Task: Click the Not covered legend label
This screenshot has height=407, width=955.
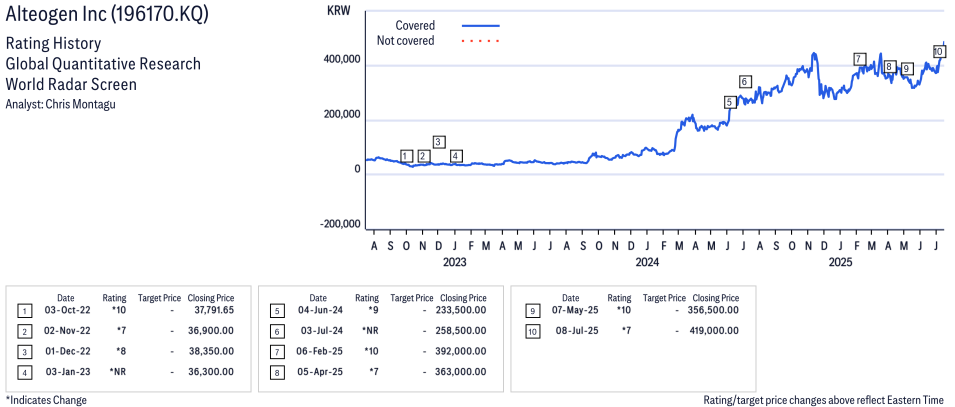Action: click(406, 41)
